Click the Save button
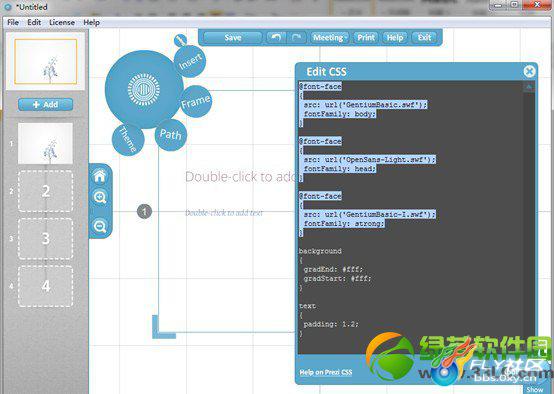Screen dimensions: 554x394 point(233,37)
